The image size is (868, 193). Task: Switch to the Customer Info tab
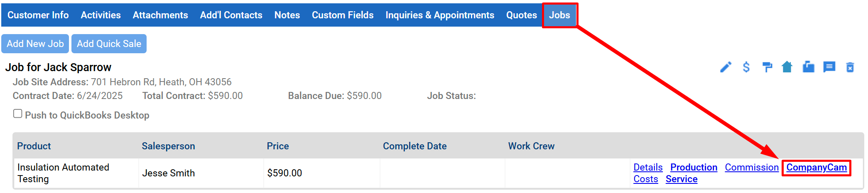[38, 15]
